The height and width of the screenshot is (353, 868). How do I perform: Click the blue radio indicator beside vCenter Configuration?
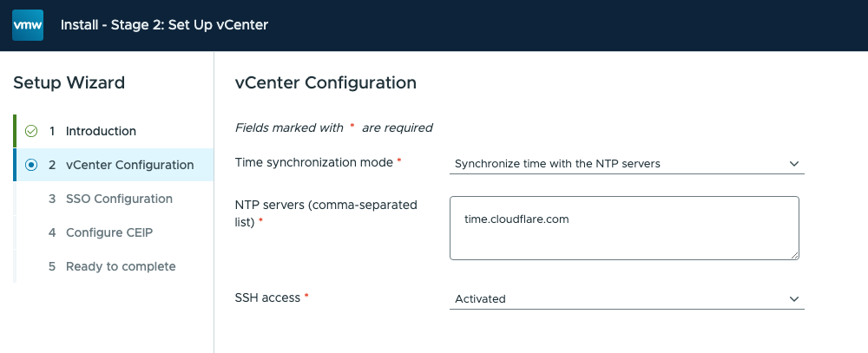[31, 165]
